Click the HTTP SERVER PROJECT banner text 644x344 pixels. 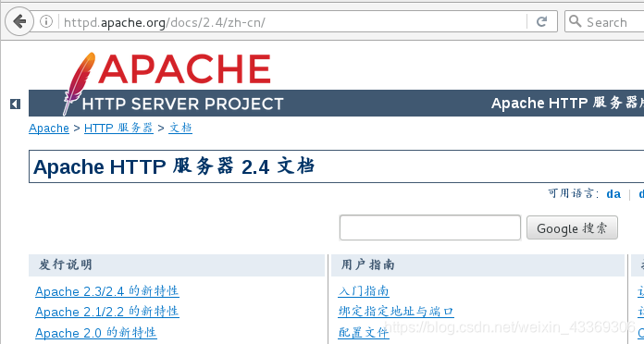(x=183, y=104)
